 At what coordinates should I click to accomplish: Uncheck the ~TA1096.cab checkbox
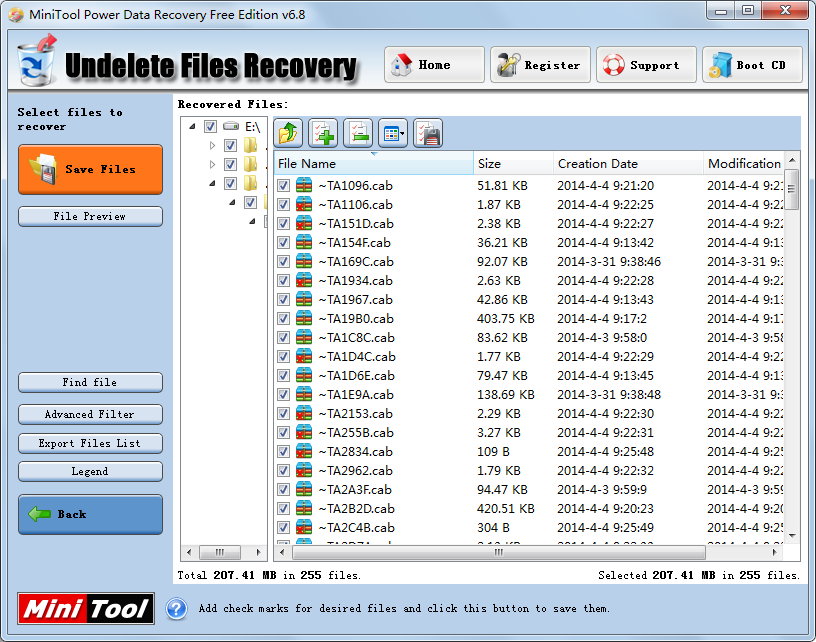click(x=283, y=186)
